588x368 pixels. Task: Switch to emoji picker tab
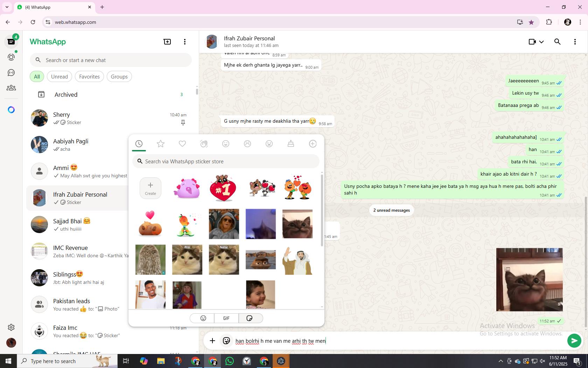click(203, 318)
